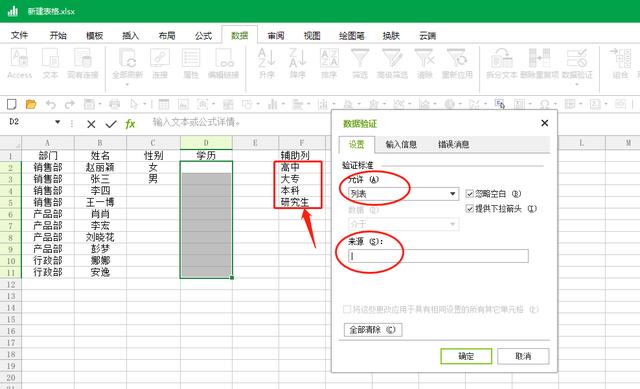Image resolution: width=640 pixels, height=389 pixels.
Task: Switch to the 模板 ribbon tab
Action: [x=94, y=36]
